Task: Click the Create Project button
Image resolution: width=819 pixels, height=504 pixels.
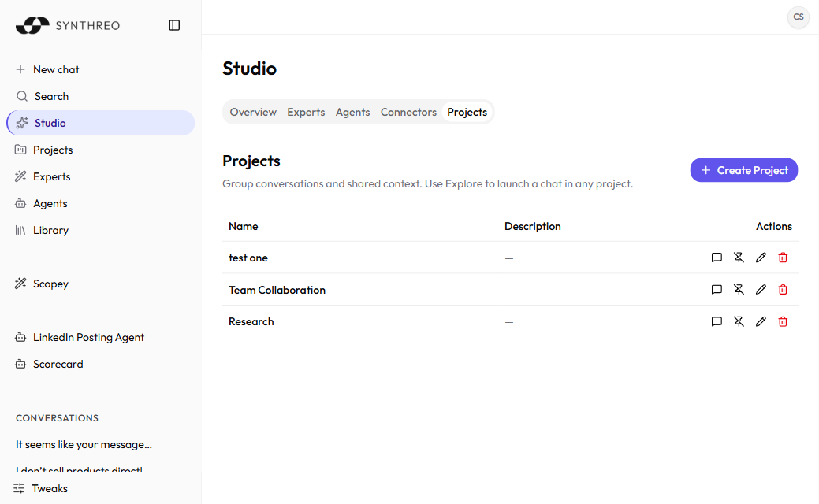Action: (x=744, y=170)
